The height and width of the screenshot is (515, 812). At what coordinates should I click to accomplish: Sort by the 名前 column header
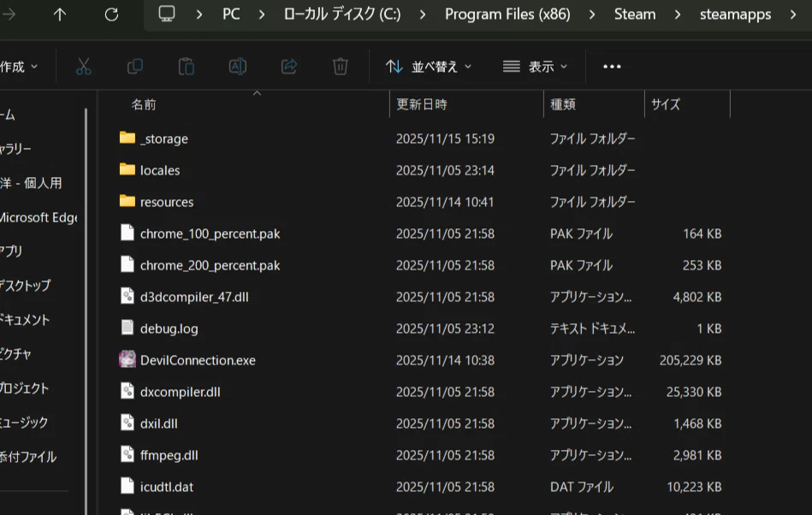[144, 104]
